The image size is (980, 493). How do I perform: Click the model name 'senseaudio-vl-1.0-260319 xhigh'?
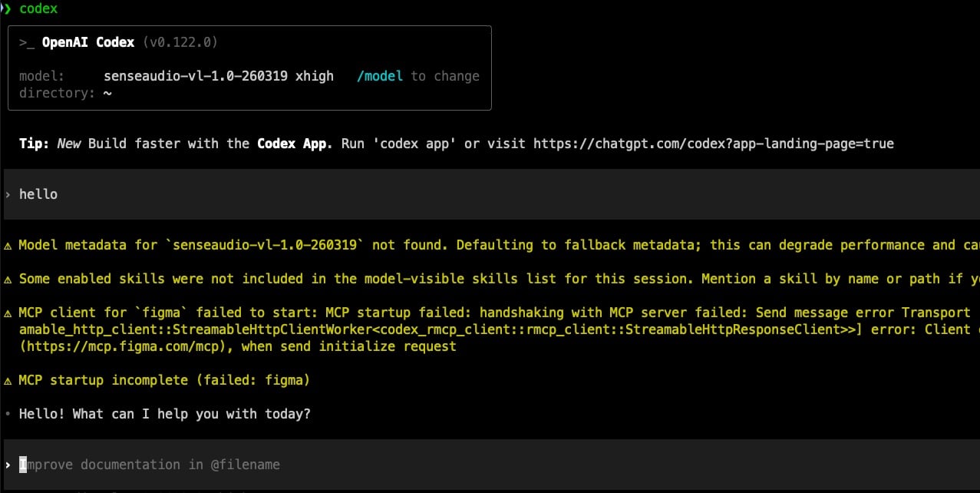(219, 76)
